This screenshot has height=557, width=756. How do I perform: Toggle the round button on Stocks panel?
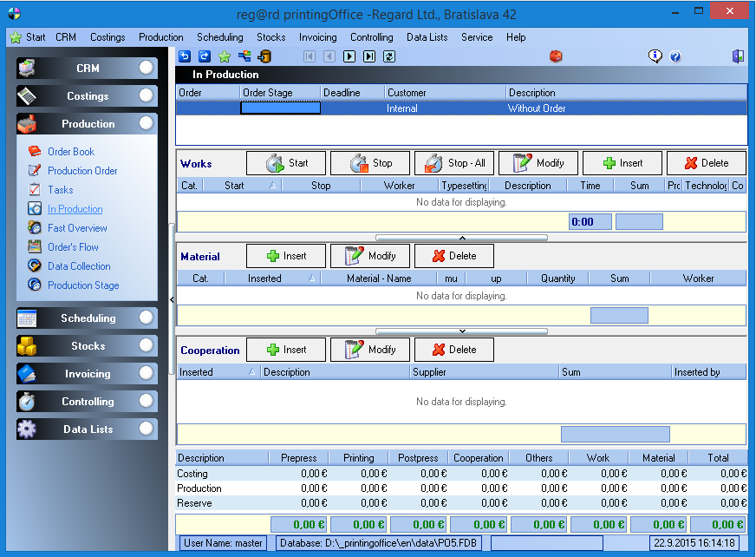[147, 345]
